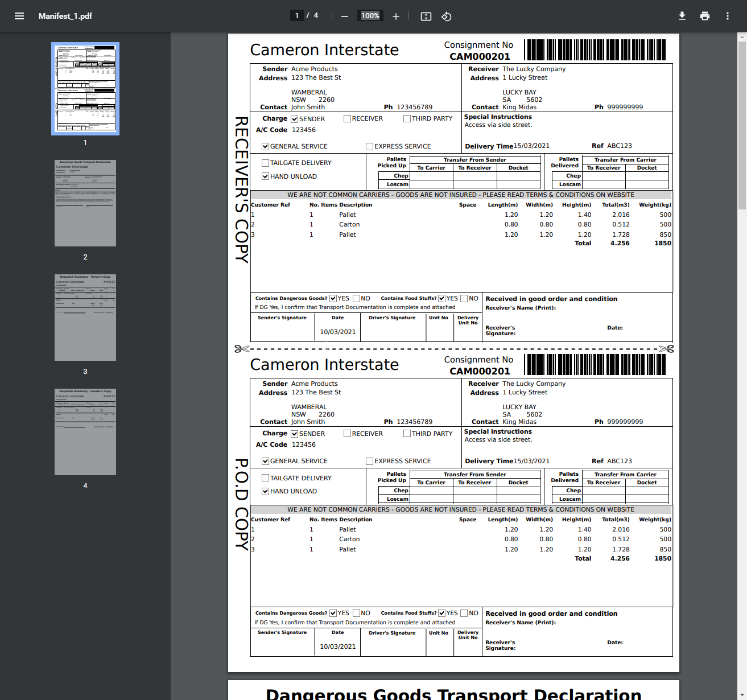This screenshot has height=700, width=747.
Task: Click 'King Midas' contact in P.O.D copy
Action: 519,422
